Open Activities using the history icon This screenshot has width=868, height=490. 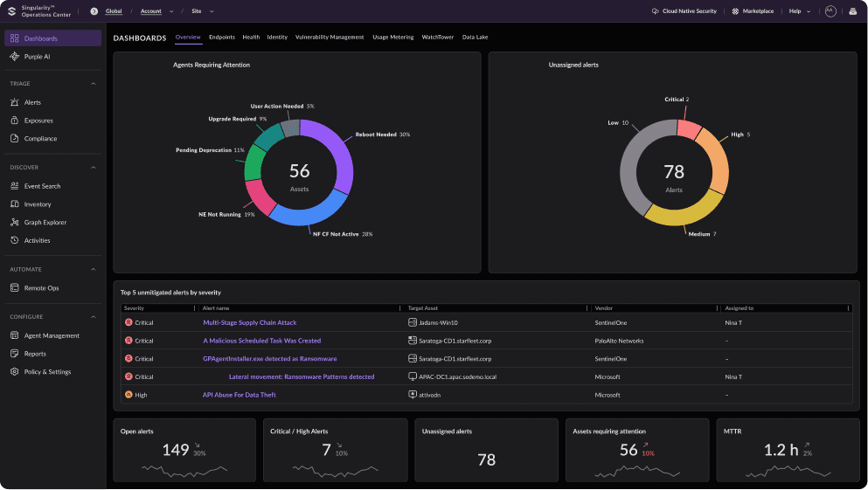[x=15, y=240]
